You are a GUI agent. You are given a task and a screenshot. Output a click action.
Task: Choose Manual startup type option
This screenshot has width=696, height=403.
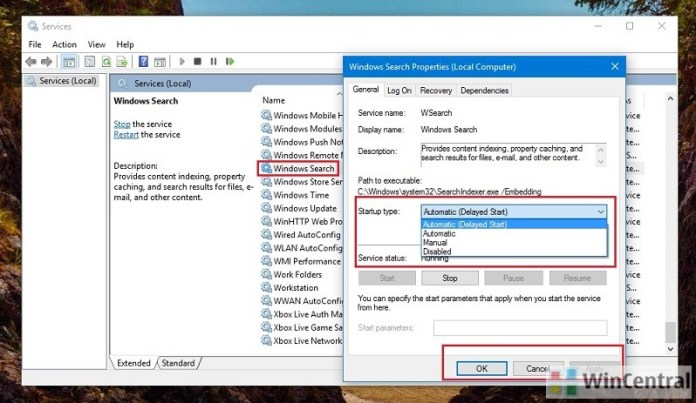(x=514, y=242)
